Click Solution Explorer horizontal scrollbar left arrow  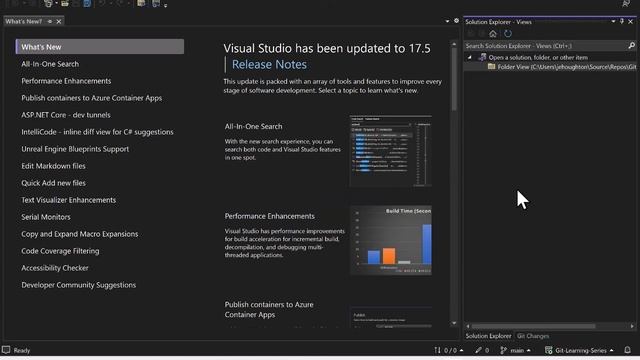pyautogui.click(x=468, y=326)
